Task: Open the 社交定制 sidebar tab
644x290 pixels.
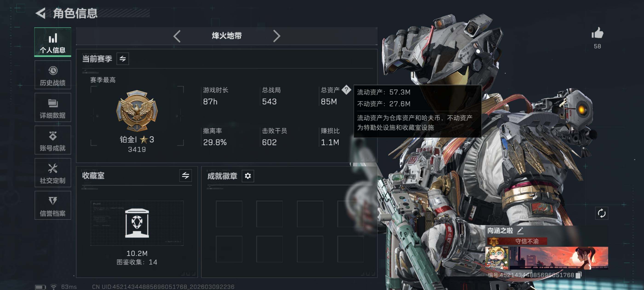Action: click(53, 173)
